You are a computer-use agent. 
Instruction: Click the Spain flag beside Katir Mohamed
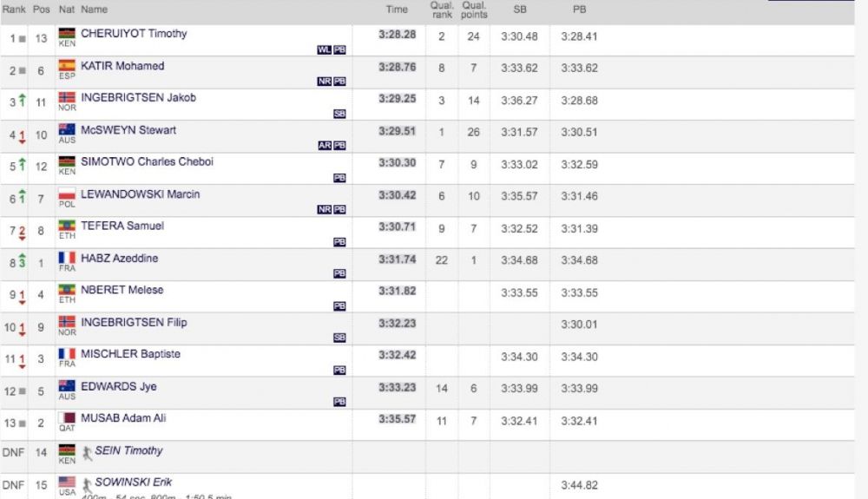click(67, 66)
